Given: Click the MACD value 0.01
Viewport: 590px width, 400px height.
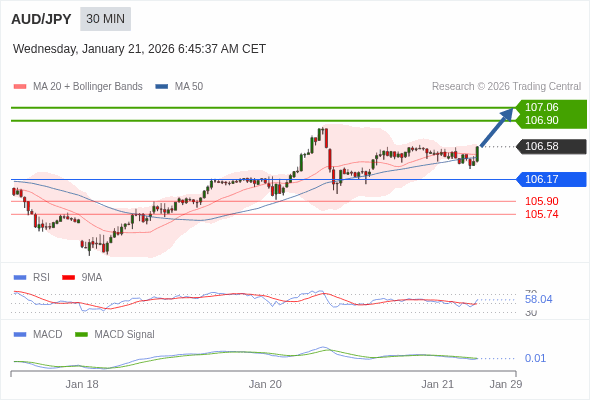Looking at the screenshot, I should click(535, 358).
